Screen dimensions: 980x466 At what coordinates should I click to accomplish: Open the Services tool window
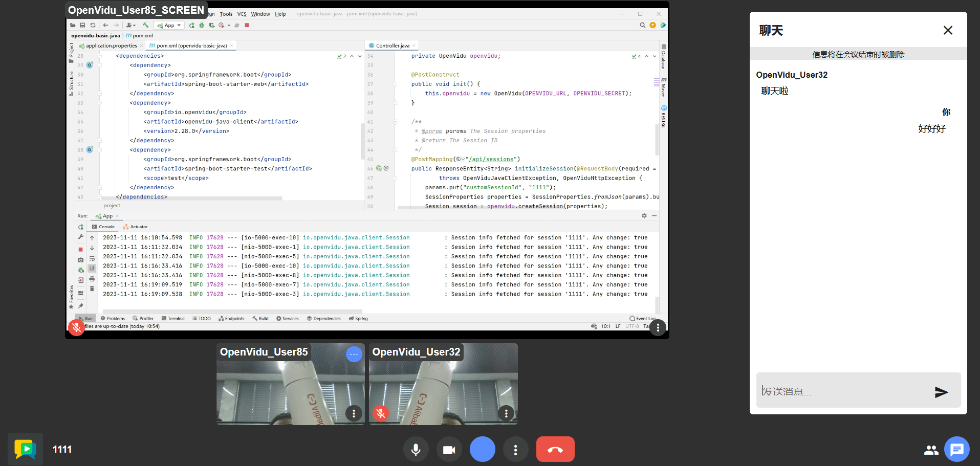point(288,318)
